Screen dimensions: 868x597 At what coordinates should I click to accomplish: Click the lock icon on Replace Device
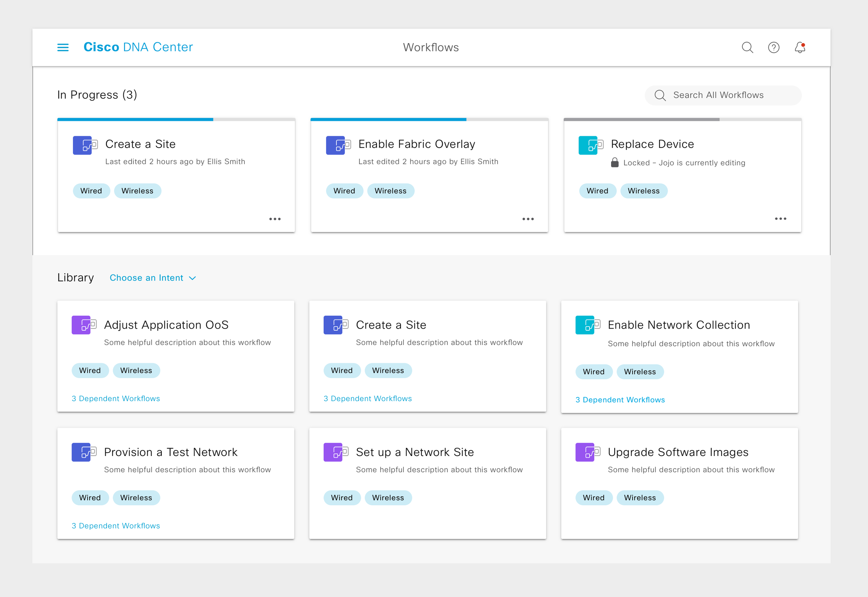(615, 162)
